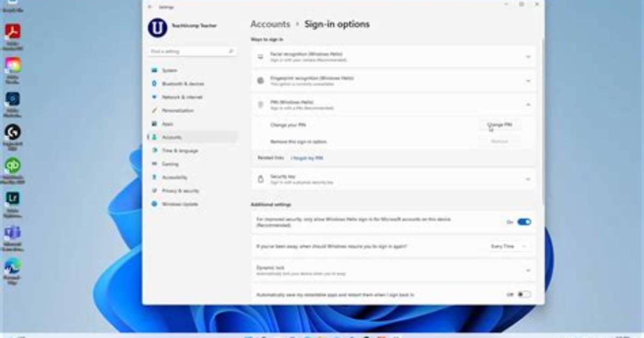Image resolution: width=644 pixels, height=338 pixels.
Task: Launch Adobe Lightroom from the desktop
Action: pyautogui.click(x=13, y=199)
